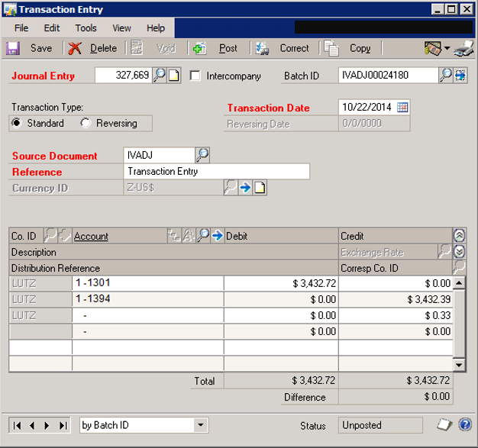This screenshot has height=448, width=478.
Task: Open the 'by Batch ID' sort dropdown
Action: pyautogui.click(x=201, y=425)
